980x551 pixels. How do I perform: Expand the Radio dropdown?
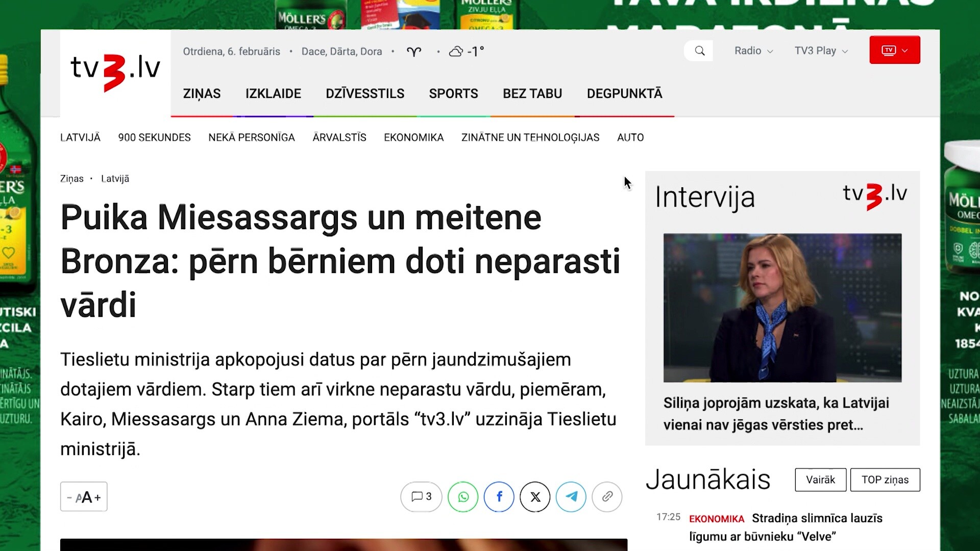[x=754, y=51]
